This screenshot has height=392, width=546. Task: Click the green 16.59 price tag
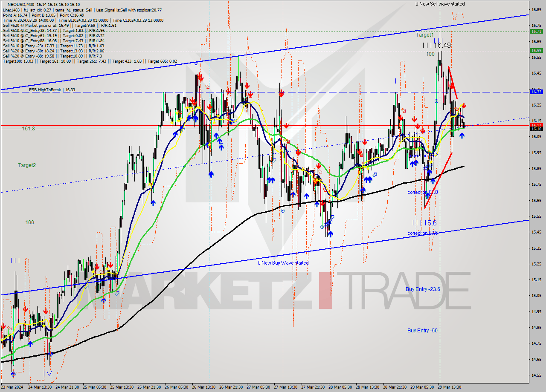point(536,50)
